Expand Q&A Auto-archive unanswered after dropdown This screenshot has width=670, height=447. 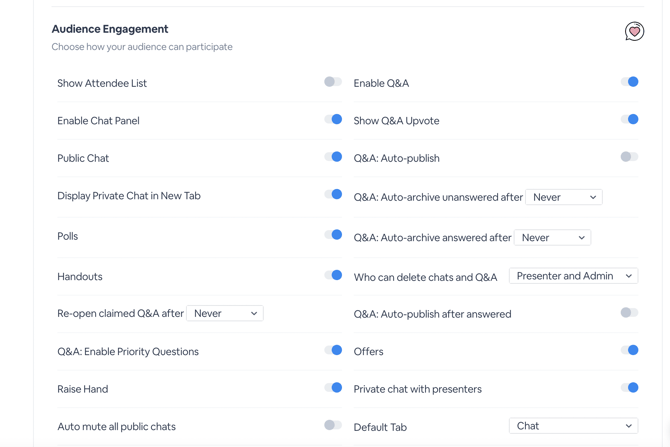click(564, 197)
